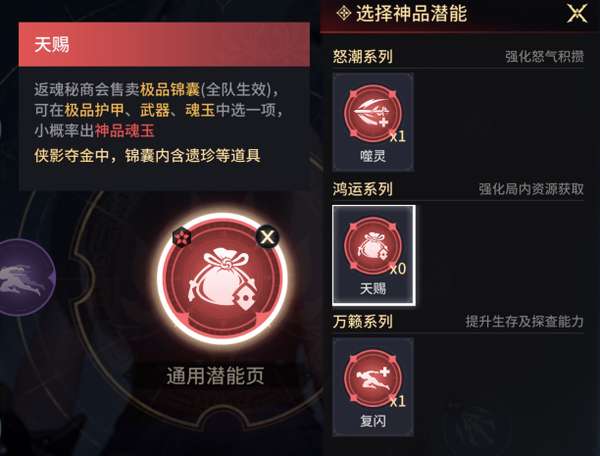Click the 天赐 tooltip title bar
Image resolution: width=600 pixels, height=456 pixels.
[x=164, y=44]
